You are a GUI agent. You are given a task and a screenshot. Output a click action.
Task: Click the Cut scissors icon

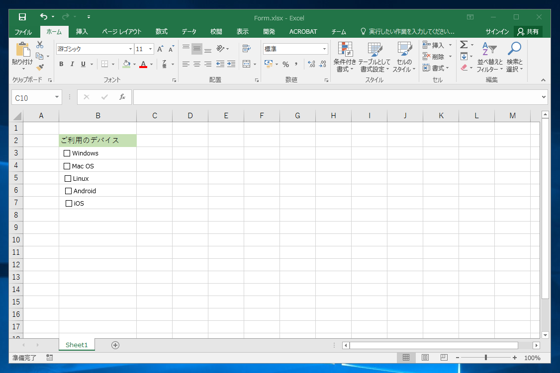tap(40, 45)
